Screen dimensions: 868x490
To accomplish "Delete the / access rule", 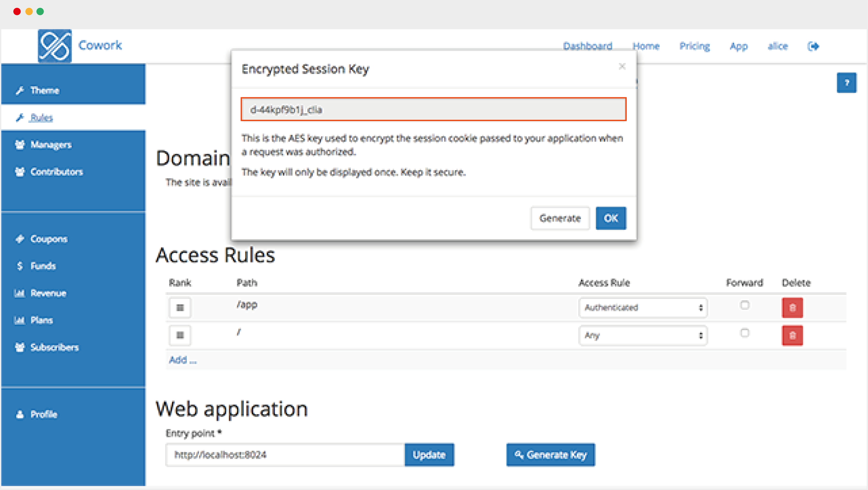I will click(793, 335).
